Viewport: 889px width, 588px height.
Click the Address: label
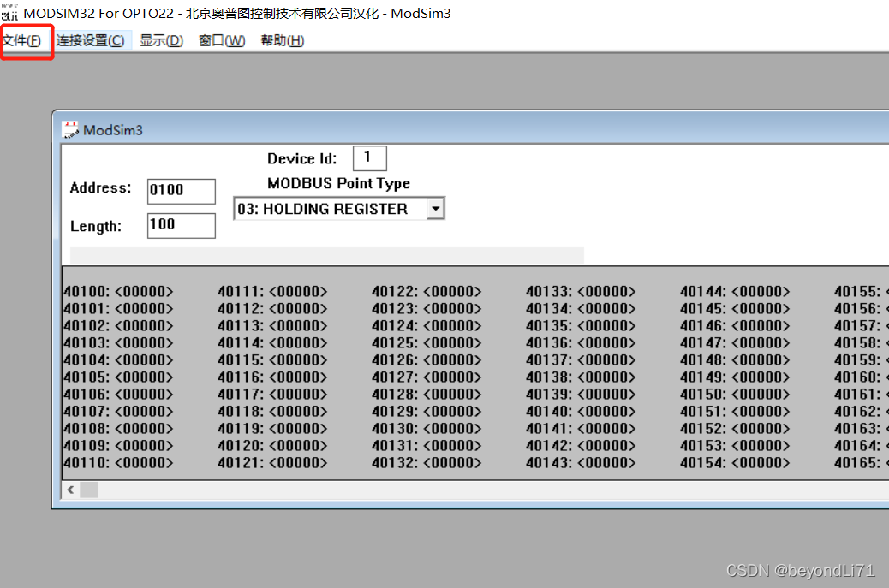pyautogui.click(x=100, y=187)
